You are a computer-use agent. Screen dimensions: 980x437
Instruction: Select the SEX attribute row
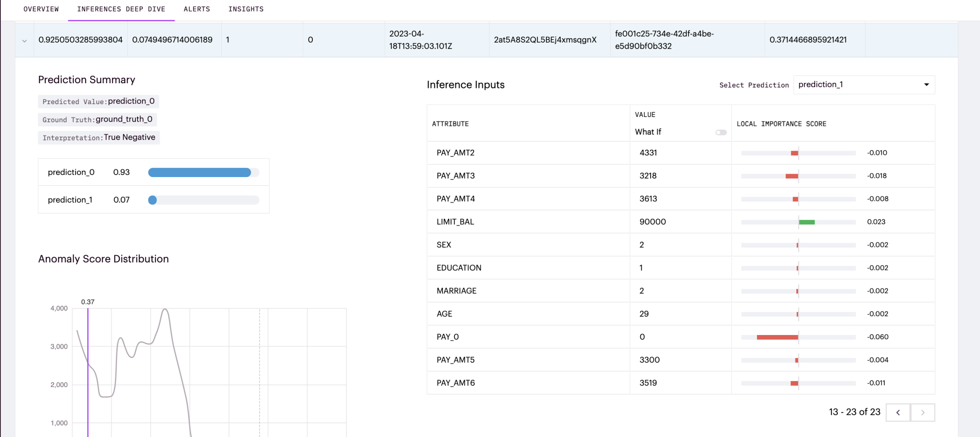click(x=681, y=245)
